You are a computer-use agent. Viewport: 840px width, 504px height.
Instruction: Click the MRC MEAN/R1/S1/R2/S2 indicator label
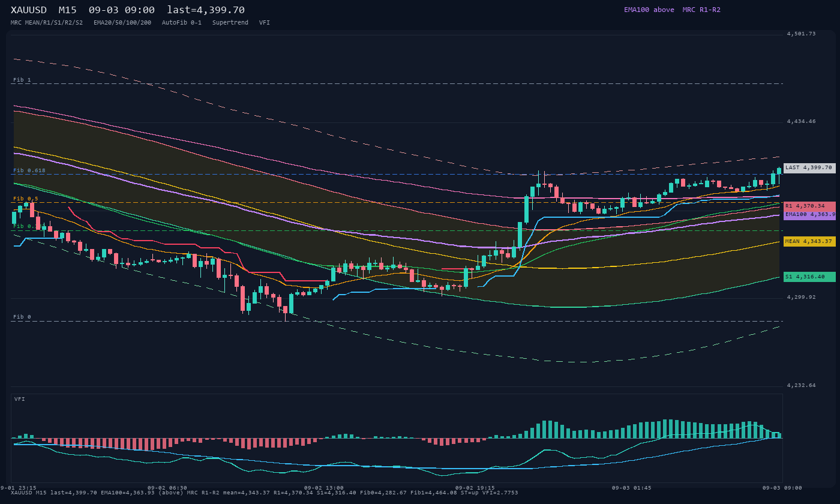[47, 22]
